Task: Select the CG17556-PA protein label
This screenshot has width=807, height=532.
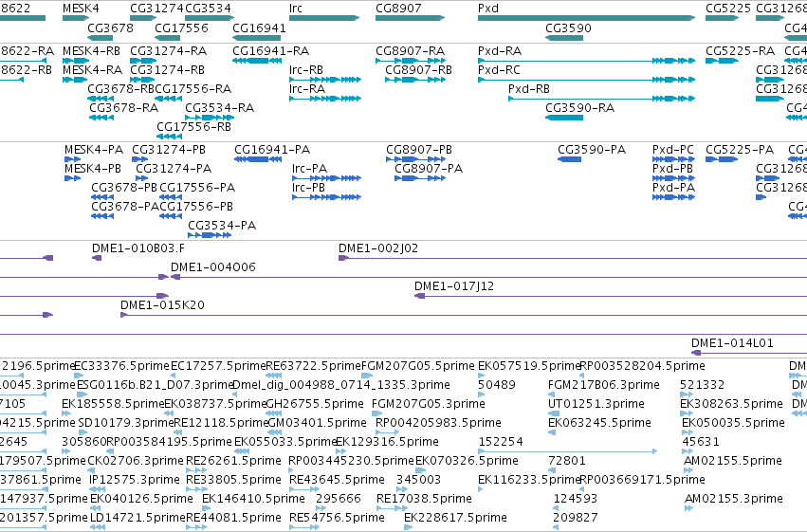Action: 197,188
